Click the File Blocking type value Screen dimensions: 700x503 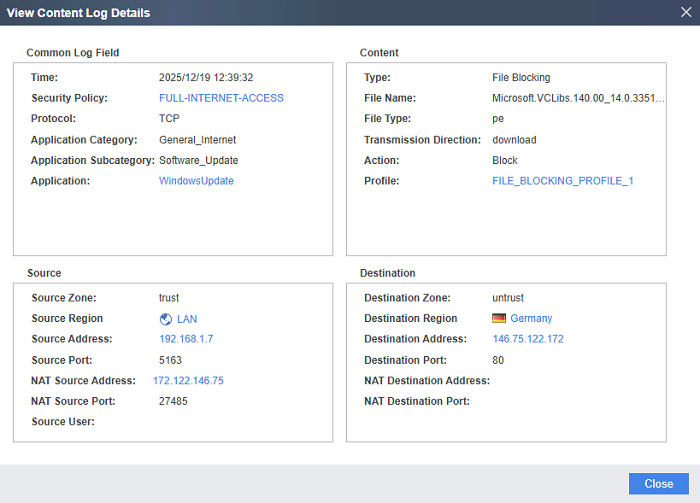point(521,77)
